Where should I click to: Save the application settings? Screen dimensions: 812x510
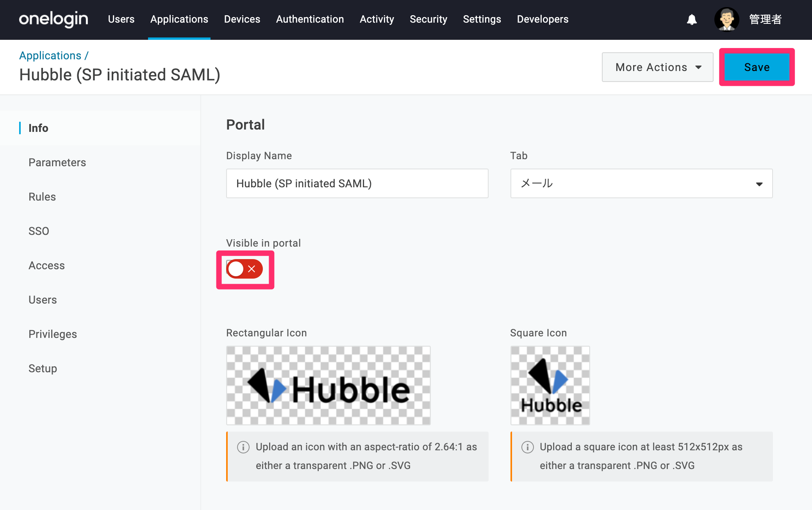[757, 67]
